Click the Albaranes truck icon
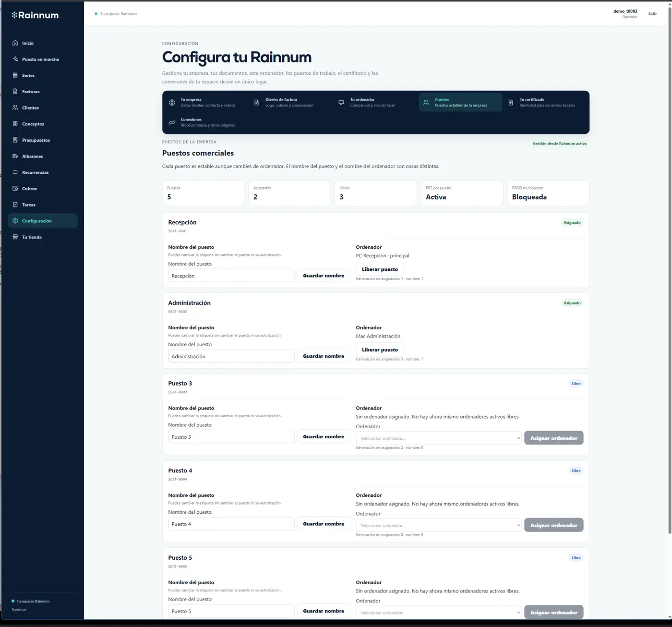 [x=15, y=156]
